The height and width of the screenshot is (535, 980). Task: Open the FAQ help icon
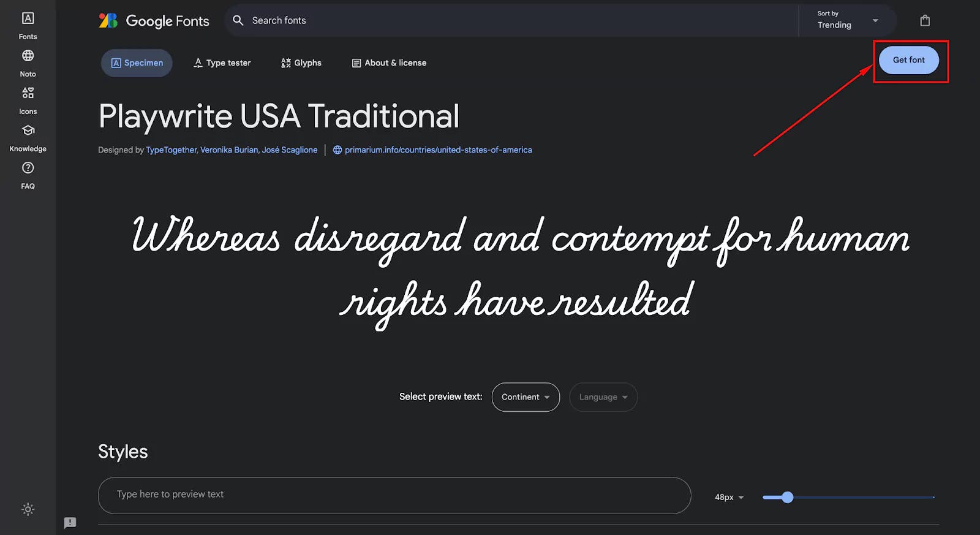coord(28,176)
